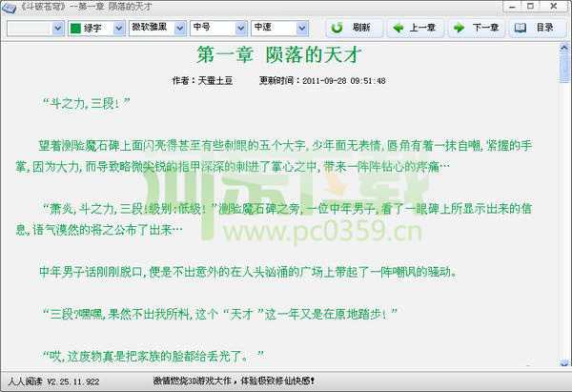The image size is (572, 392).
Task: Click the line starting “三段?嘿嘿
Action: [x=219, y=314]
